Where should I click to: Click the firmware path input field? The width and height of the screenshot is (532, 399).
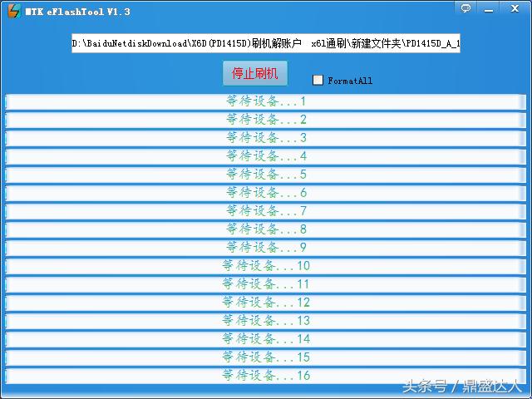pyautogui.click(x=266, y=43)
